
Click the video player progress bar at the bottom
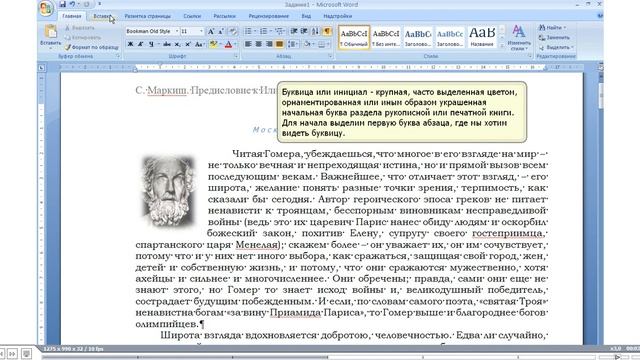[x=318, y=357]
